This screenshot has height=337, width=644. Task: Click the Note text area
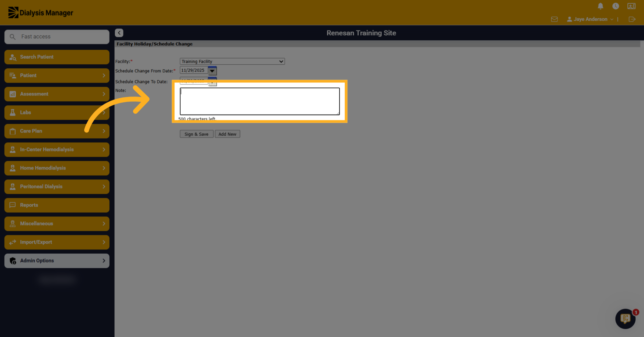(260, 101)
